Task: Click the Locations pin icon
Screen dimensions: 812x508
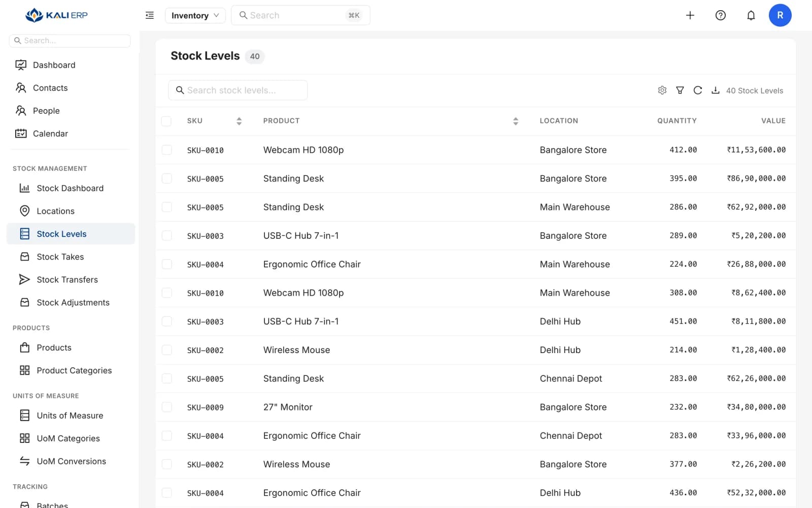Action: (24, 211)
